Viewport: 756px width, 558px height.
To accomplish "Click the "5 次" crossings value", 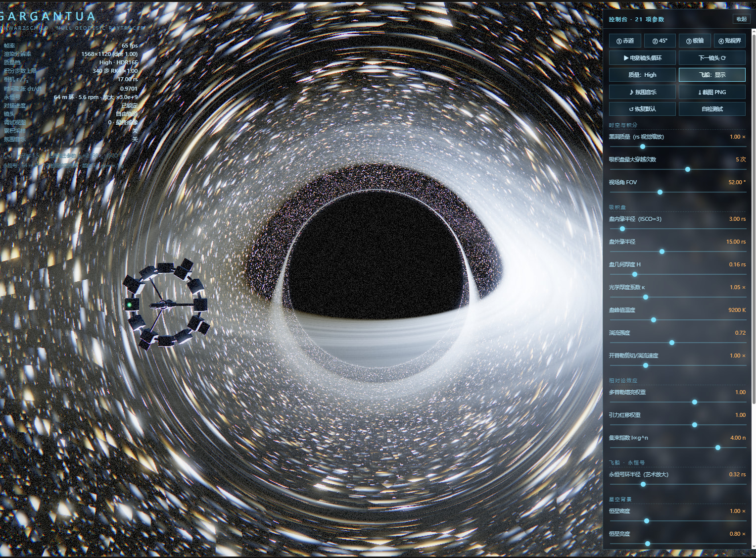I will click(741, 159).
